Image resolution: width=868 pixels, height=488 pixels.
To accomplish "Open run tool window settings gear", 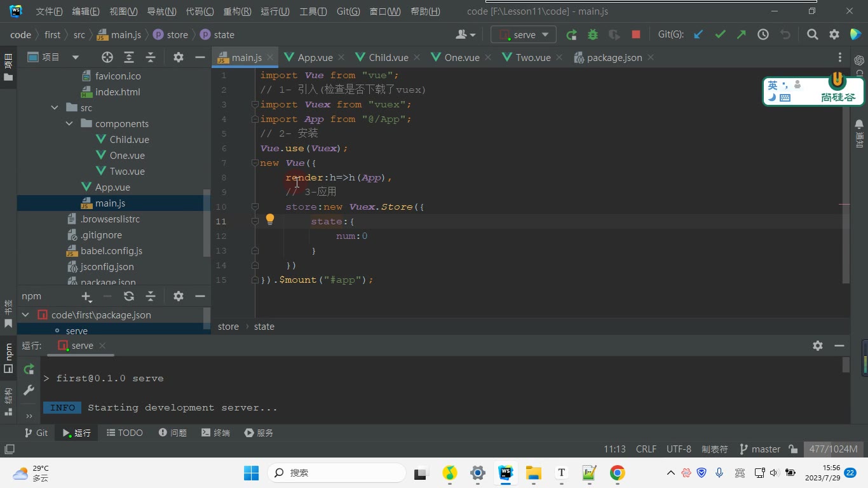I will [818, 346].
